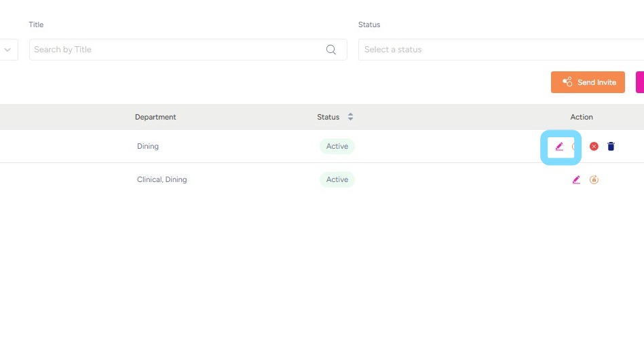The image size is (644, 360).
Task: Edit the Clinical, Dining row
Action: tap(576, 180)
